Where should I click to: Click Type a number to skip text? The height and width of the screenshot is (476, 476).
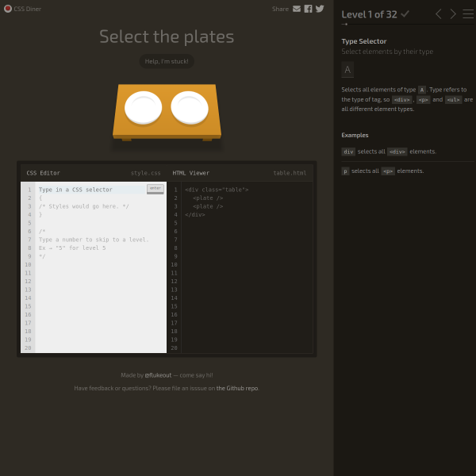point(94,240)
